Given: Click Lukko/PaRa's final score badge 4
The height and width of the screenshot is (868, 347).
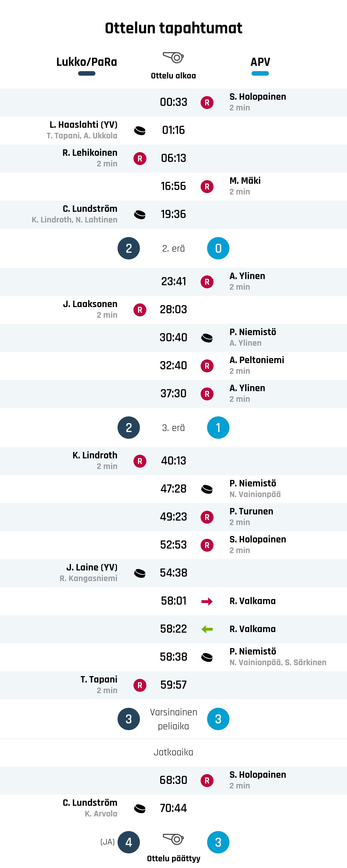Looking at the screenshot, I should 128,843.
